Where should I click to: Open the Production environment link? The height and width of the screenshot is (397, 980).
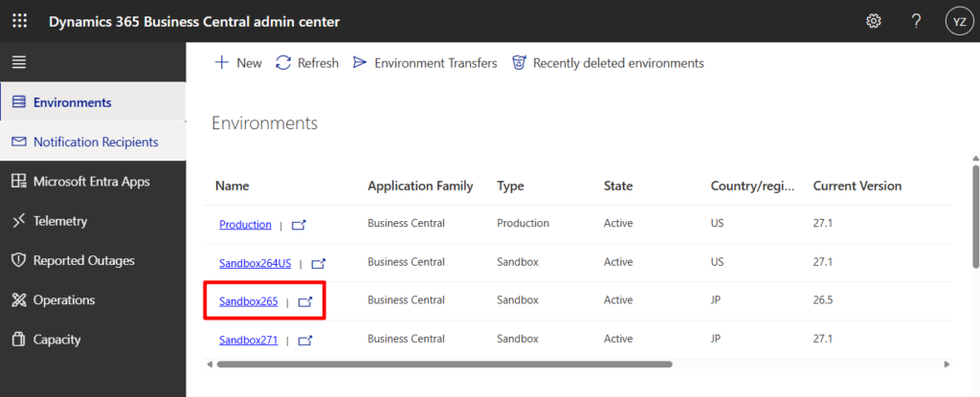[x=245, y=225]
